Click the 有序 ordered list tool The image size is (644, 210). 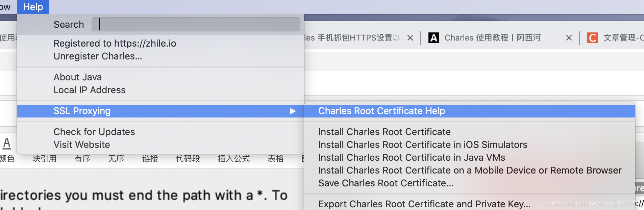(x=82, y=158)
